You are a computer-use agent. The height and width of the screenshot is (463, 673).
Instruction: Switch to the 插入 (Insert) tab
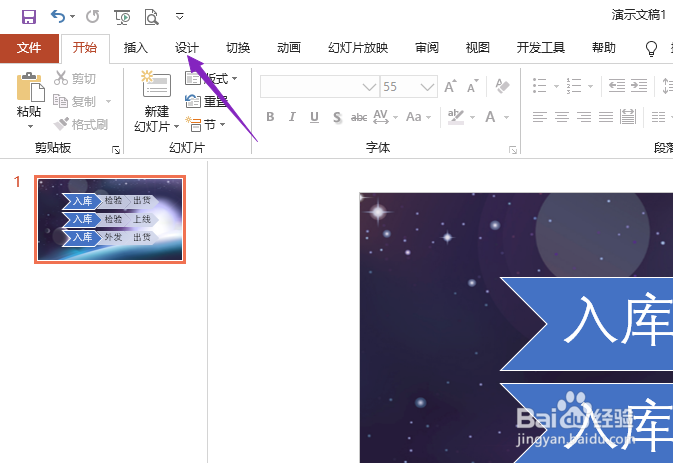(x=136, y=48)
